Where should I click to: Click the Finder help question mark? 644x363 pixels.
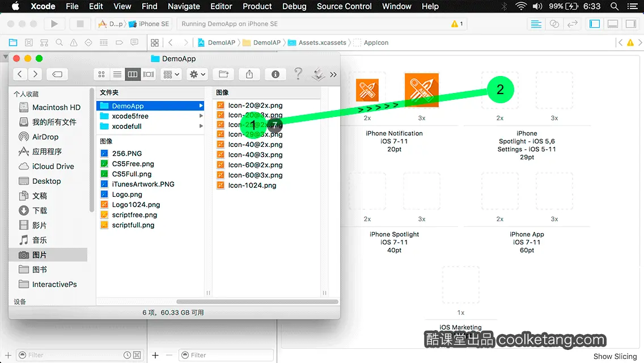[298, 74]
